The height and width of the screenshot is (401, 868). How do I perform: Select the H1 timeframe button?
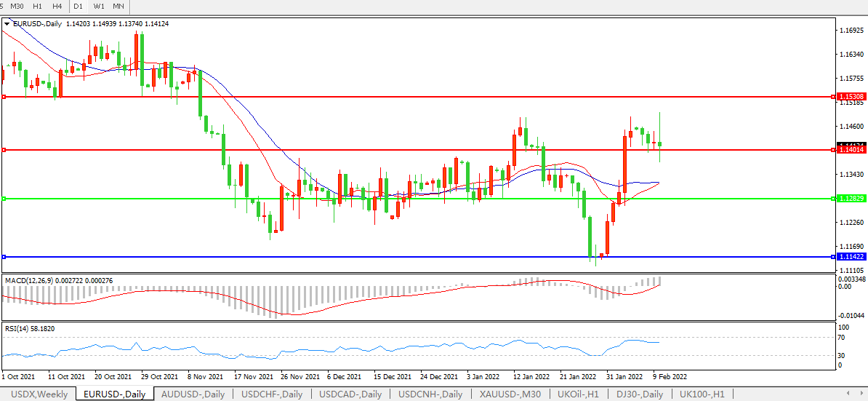point(38,7)
